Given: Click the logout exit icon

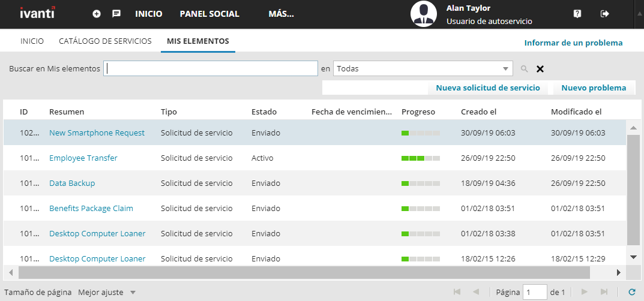Looking at the screenshot, I should click(x=604, y=14).
